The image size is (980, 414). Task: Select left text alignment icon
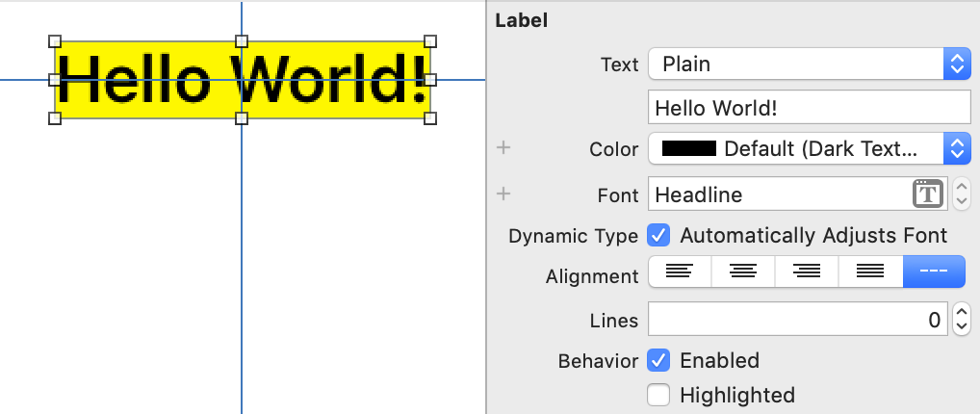point(680,272)
